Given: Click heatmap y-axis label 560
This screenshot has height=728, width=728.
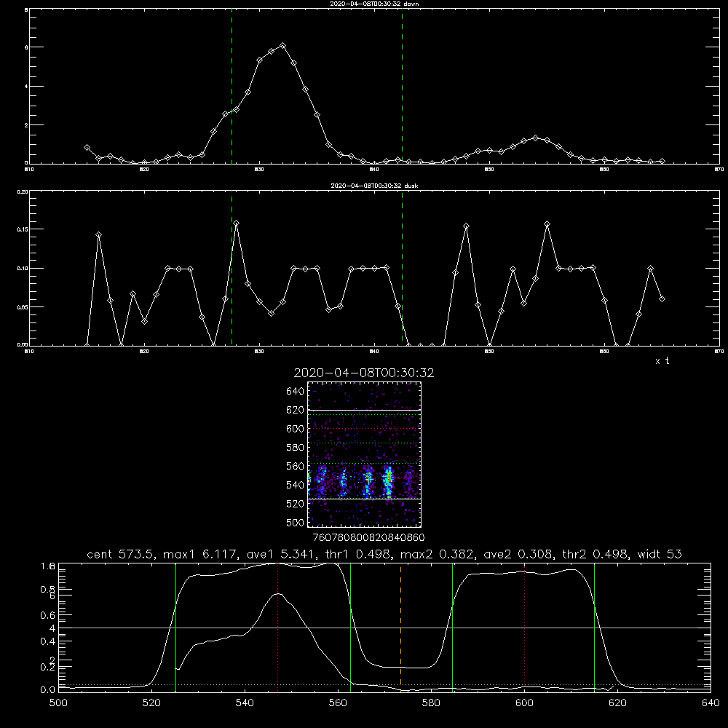Looking at the screenshot, I should tap(296, 466).
